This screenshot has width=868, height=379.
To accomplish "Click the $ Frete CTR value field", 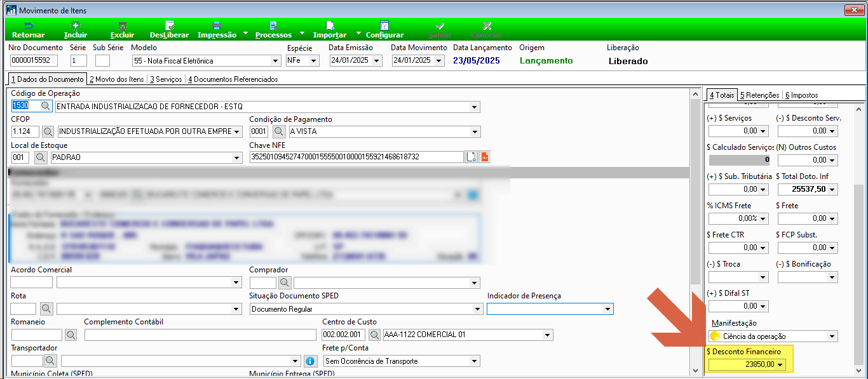I will (x=738, y=248).
